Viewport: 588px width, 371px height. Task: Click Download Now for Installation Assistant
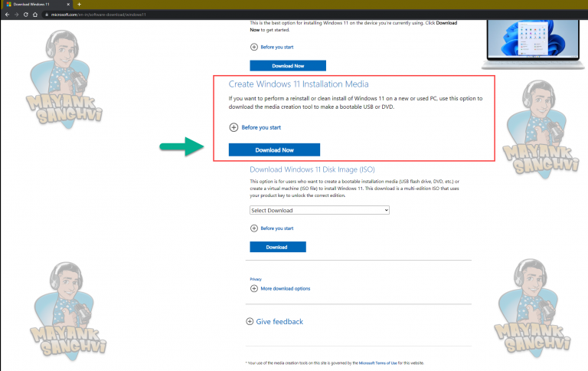[288, 66]
